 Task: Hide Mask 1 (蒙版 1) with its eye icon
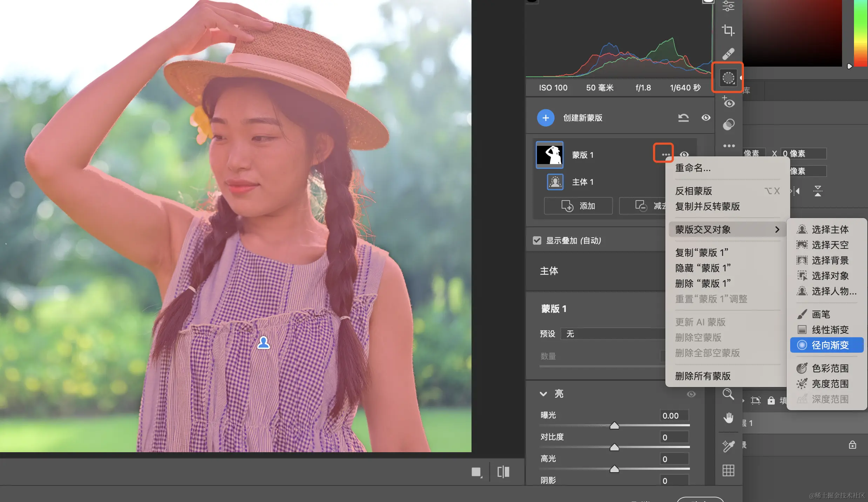[684, 155]
